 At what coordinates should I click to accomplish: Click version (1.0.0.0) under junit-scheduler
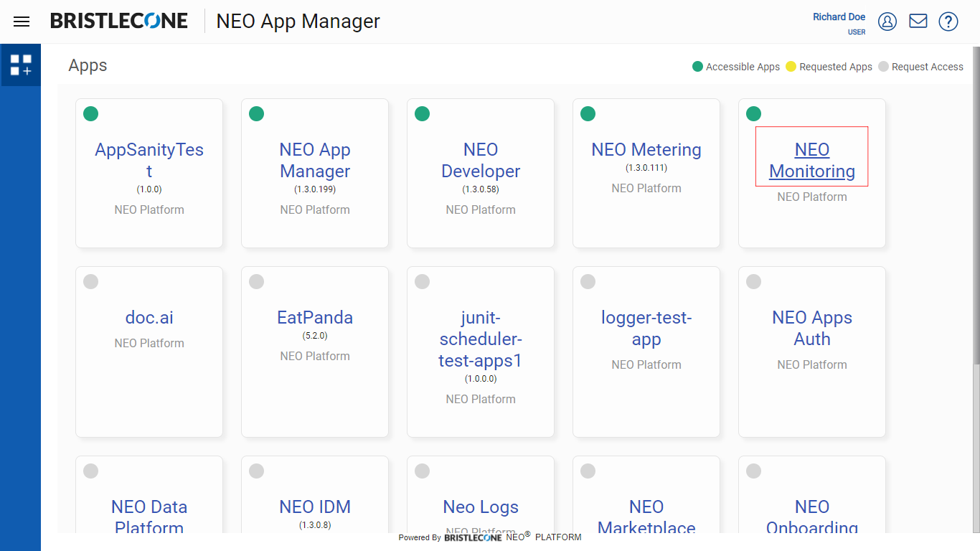481,379
